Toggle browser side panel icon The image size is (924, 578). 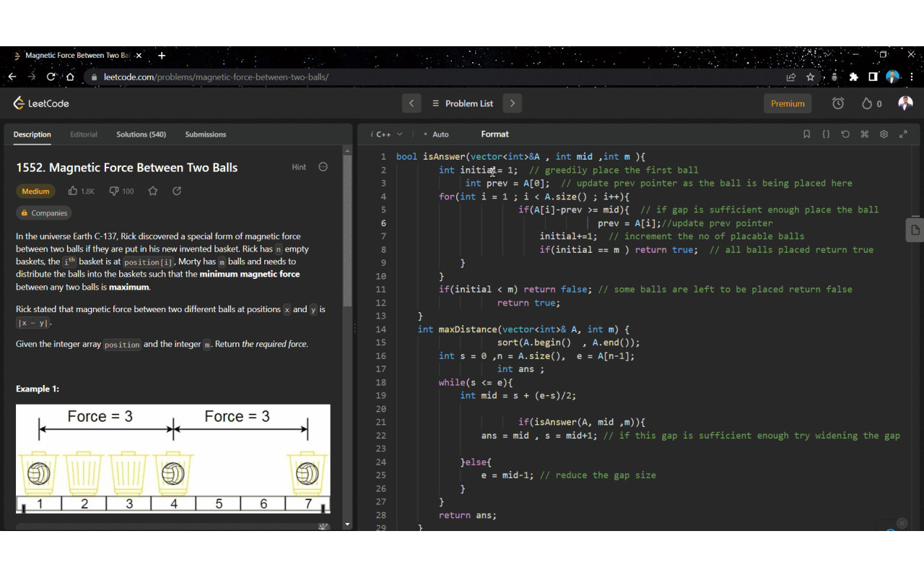coord(873,77)
